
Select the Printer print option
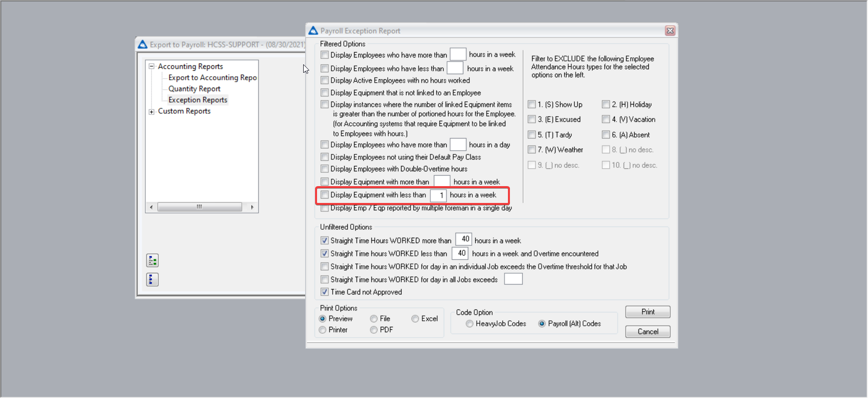(x=322, y=330)
